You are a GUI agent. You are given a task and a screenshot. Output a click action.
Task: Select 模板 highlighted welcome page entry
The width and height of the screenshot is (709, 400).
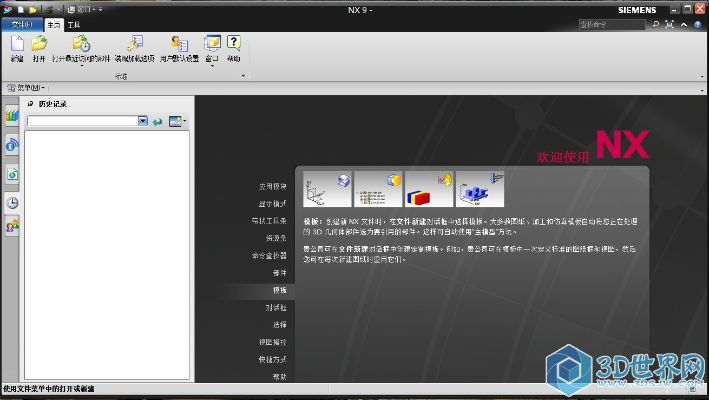[x=280, y=290]
